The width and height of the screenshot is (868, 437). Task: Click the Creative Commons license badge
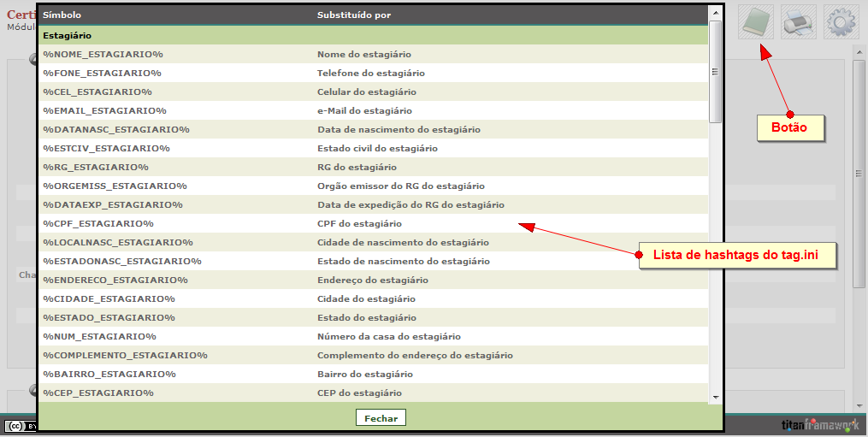tap(21, 426)
